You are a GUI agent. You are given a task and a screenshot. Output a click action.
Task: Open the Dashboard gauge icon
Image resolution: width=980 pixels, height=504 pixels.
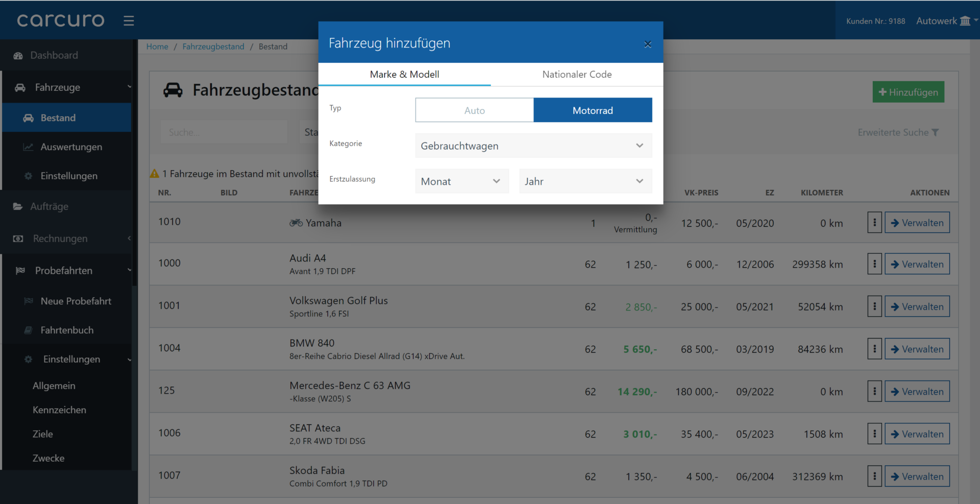coord(18,56)
